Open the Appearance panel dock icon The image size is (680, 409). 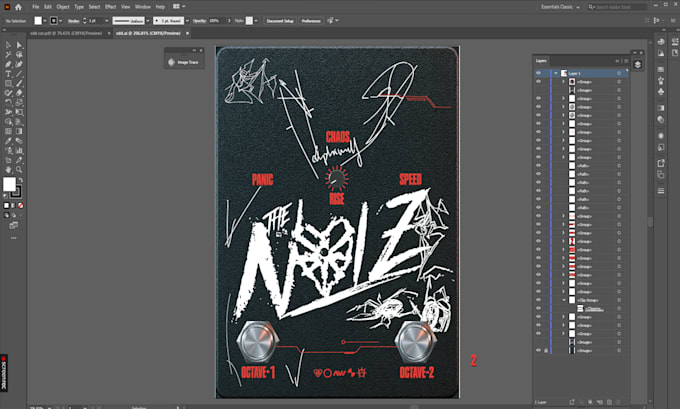pyautogui.click(x=661, y=136)
